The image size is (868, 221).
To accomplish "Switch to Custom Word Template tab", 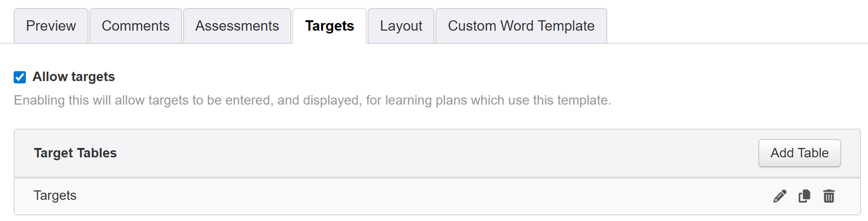I will click(521, 26).
